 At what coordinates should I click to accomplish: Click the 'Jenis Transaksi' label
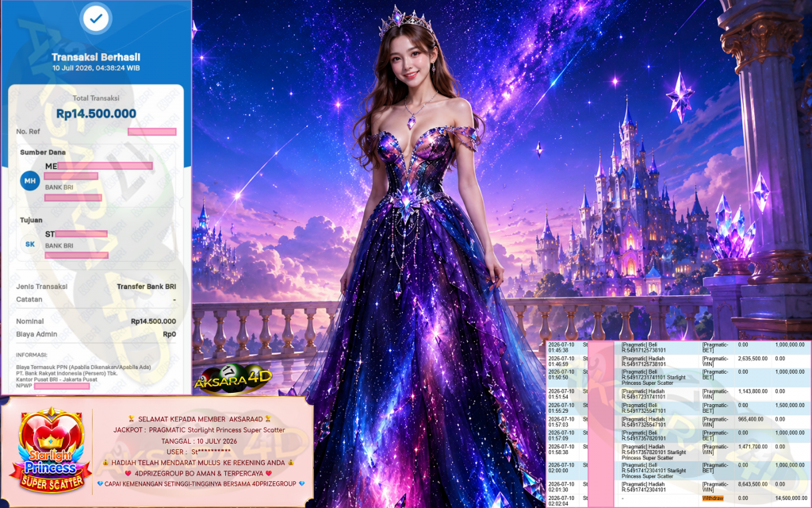(x=41, y=287)
